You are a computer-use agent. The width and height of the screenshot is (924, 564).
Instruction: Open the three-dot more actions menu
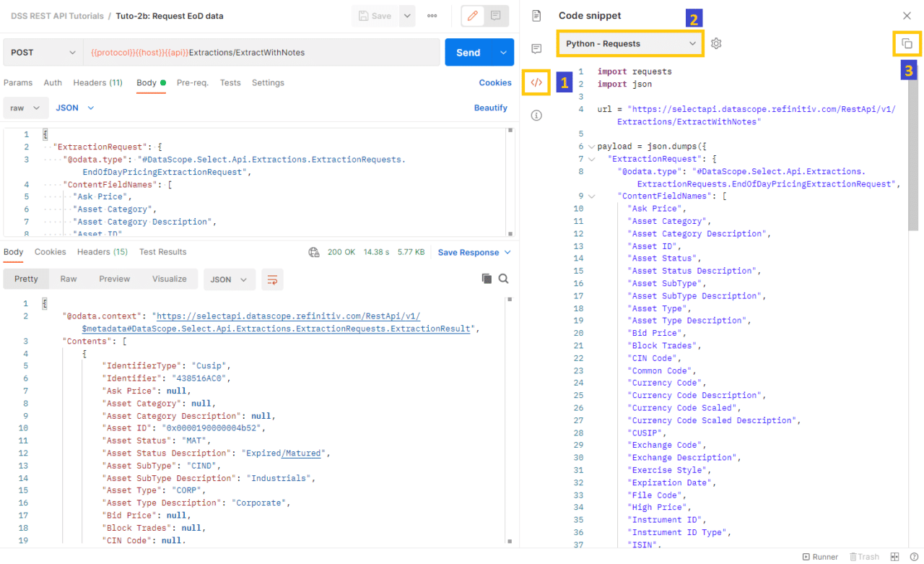[432, 16]
